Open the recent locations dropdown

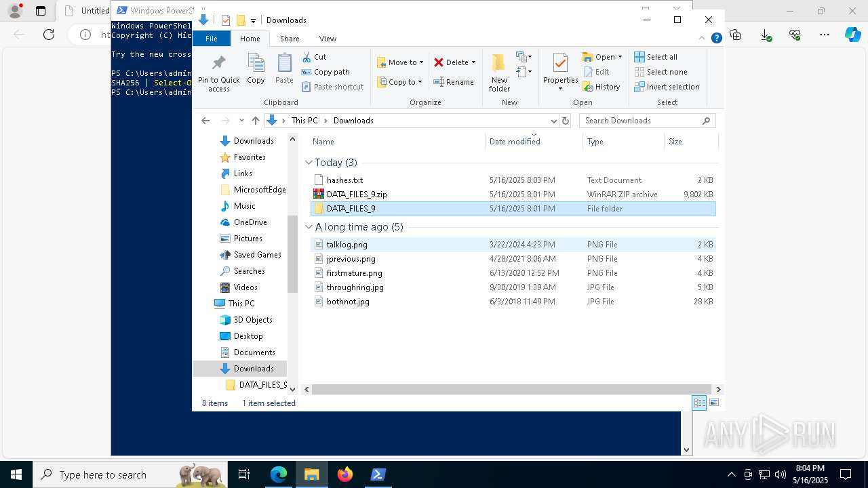pos(241,121)
